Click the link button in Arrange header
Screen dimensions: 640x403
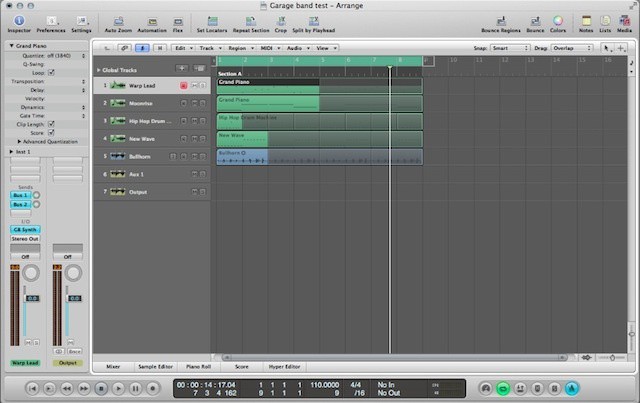tap(124, 48)
